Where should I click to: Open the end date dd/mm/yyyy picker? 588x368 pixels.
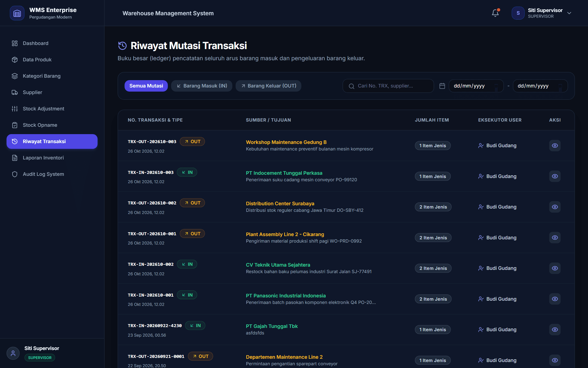click(540, 86)
